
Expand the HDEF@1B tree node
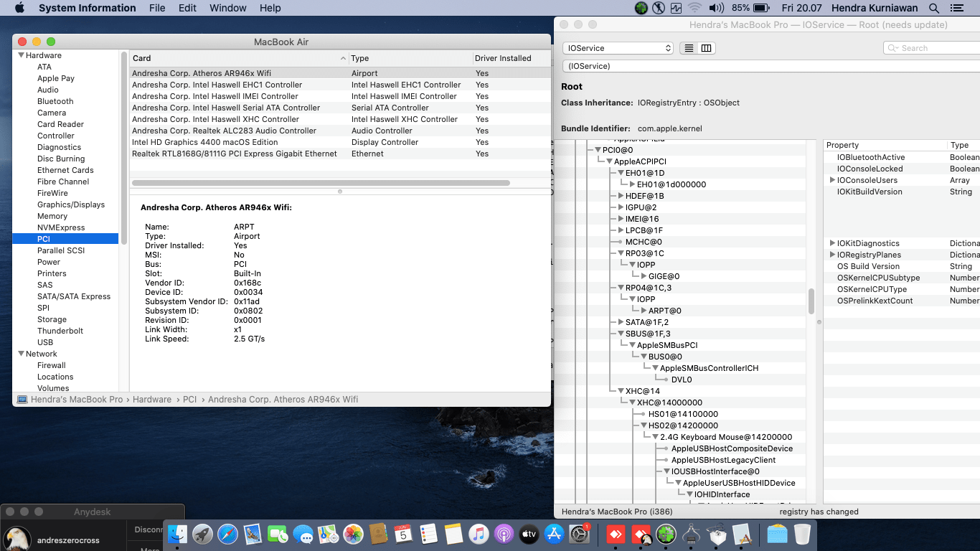click(621, 196)
